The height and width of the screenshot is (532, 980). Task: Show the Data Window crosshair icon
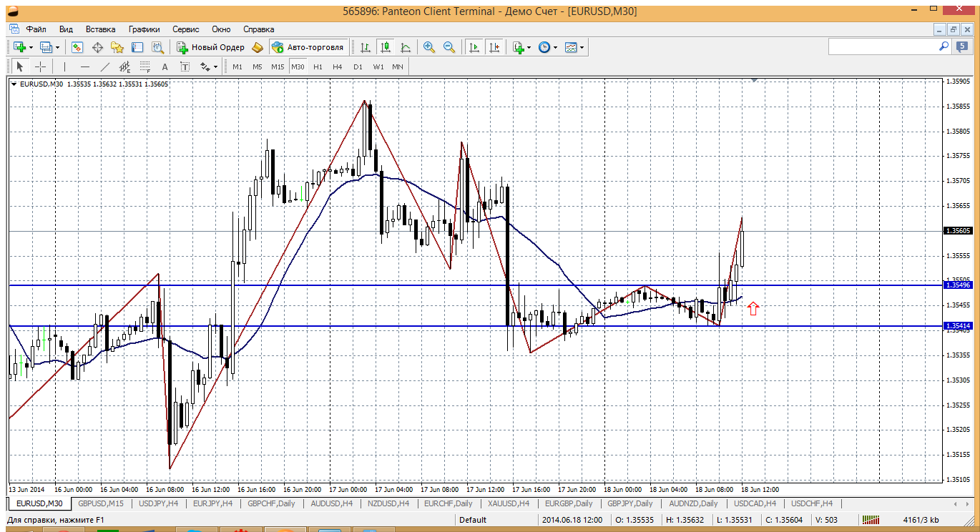coord(97,47)
